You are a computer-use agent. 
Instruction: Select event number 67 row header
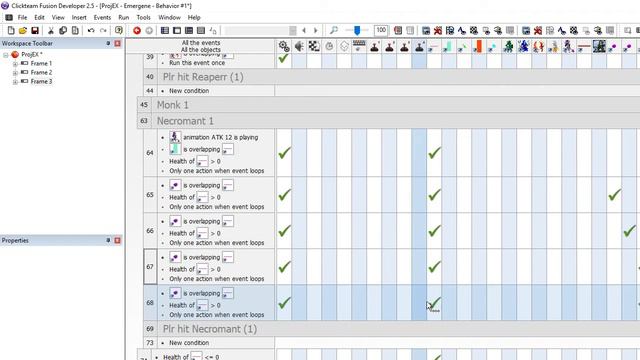coord(150,267)
